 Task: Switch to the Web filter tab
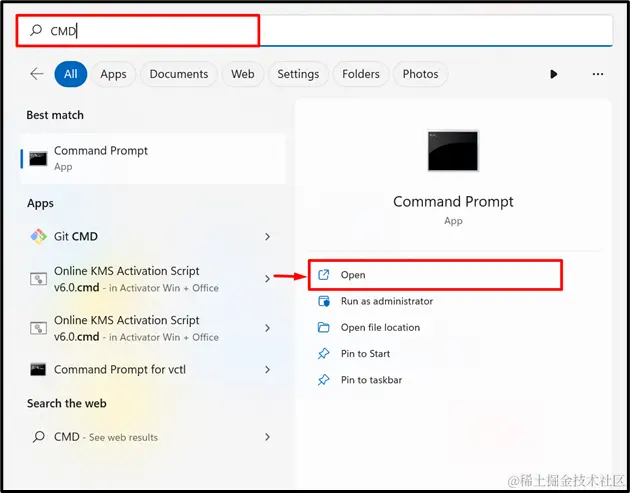pyautogui.click(x=243, y=74)
